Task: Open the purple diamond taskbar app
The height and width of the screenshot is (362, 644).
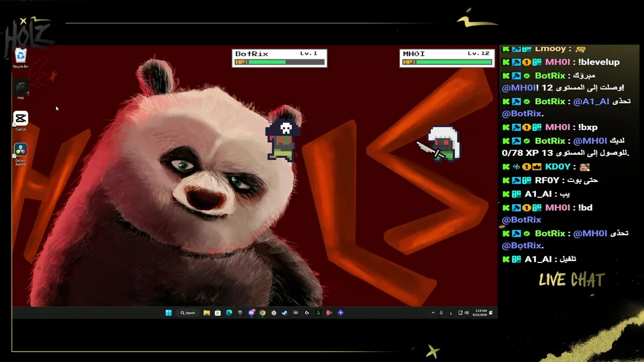Action: point(341,313)
